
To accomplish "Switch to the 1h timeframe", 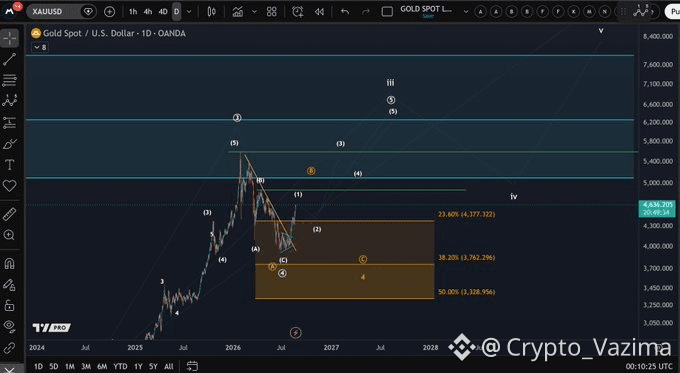I will (133, 12).
